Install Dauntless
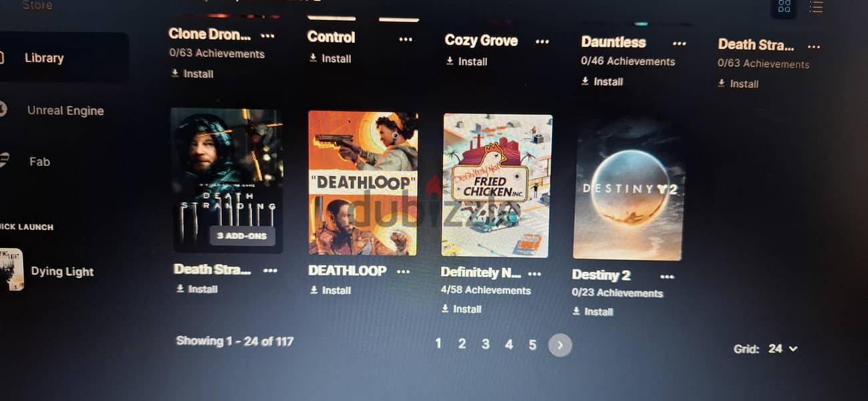 pos(602,82)
